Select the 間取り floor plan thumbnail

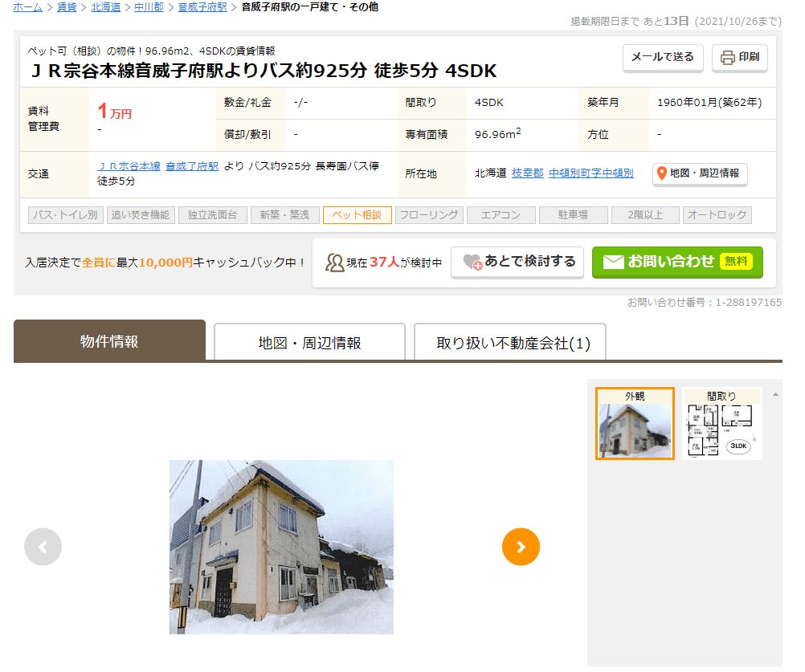click(x=721, y=424)
